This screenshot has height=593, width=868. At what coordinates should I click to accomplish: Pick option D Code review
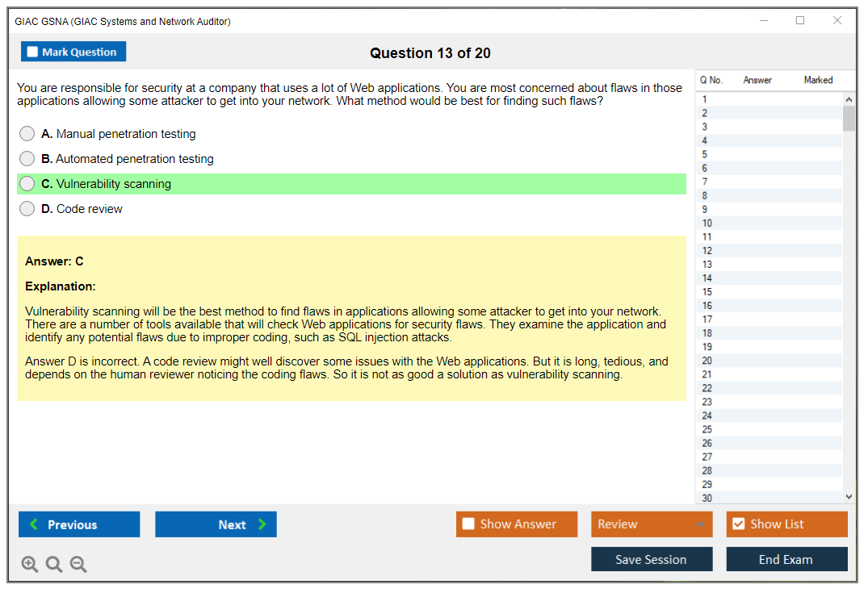pos(27,209)
